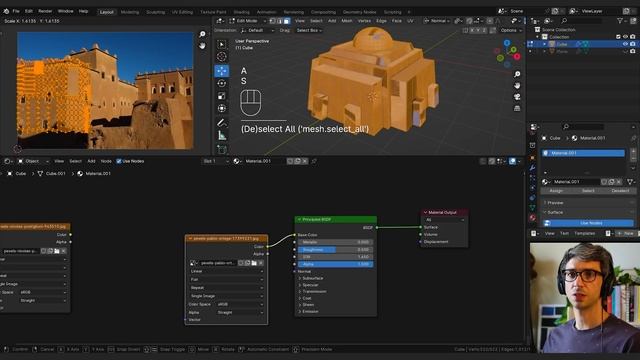Open the Object Data properties tab icon

point(532,208)
